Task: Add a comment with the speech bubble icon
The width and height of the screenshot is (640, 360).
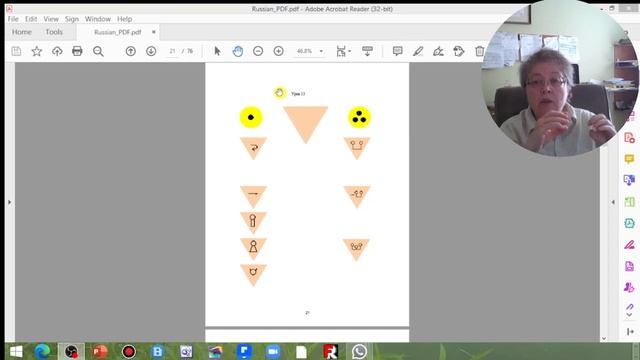Action: pos(397,51)
